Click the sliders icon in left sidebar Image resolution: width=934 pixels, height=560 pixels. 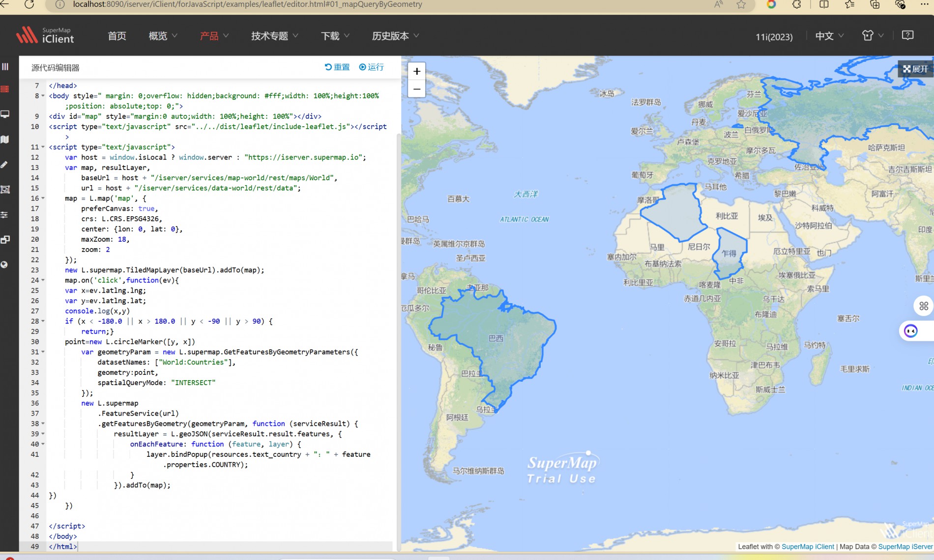5,215
